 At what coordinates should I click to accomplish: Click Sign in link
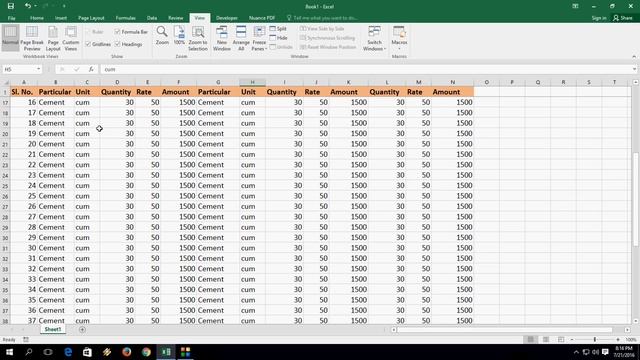pos(599,18)
